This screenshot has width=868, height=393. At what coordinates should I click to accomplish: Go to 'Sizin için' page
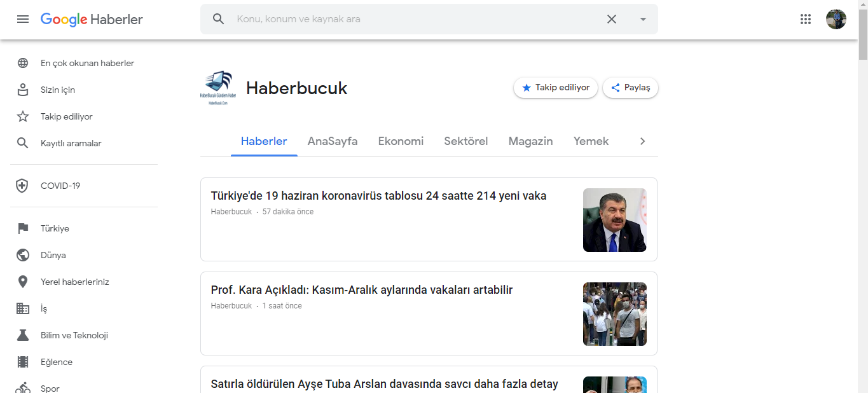coord(58,90)
